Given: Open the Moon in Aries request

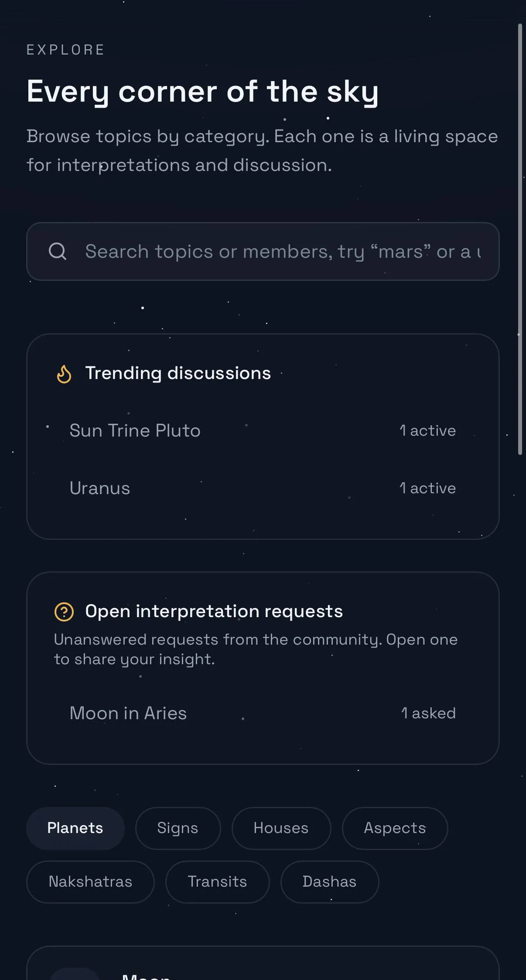Looking at the screenshot, I should point(263,713).
